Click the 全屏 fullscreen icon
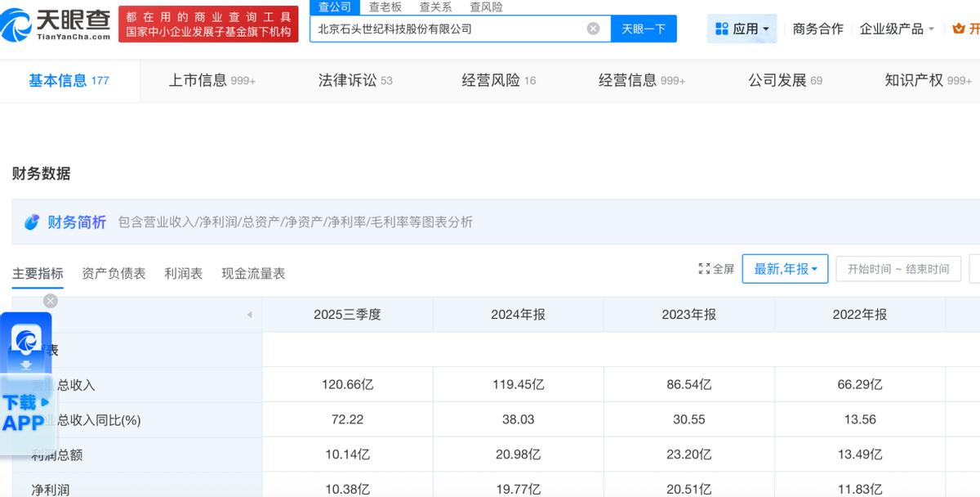 (704, 269)
